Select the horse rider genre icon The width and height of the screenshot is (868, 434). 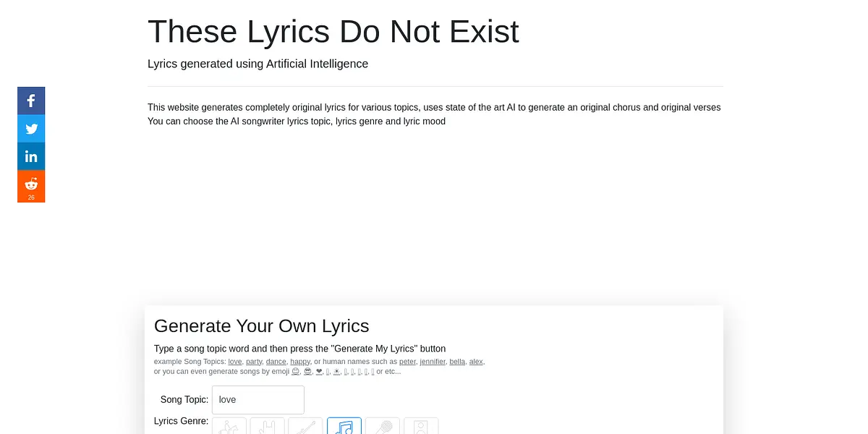pyautogui.click(x=229, y=427)
